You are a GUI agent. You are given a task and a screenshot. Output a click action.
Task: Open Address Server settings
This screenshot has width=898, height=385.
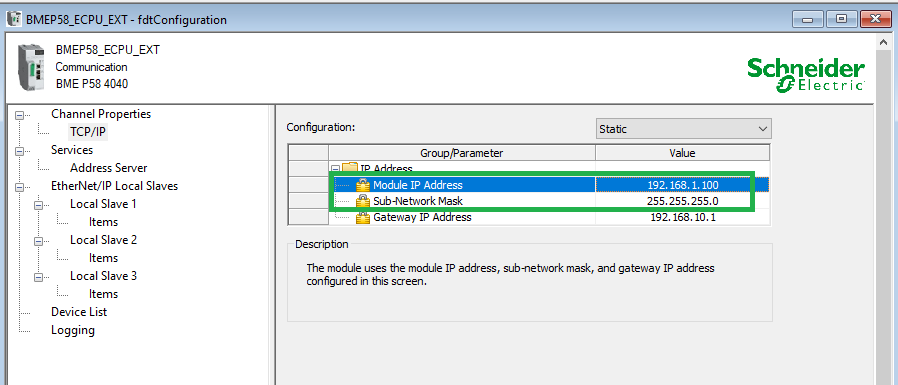(x=108, y=168)
